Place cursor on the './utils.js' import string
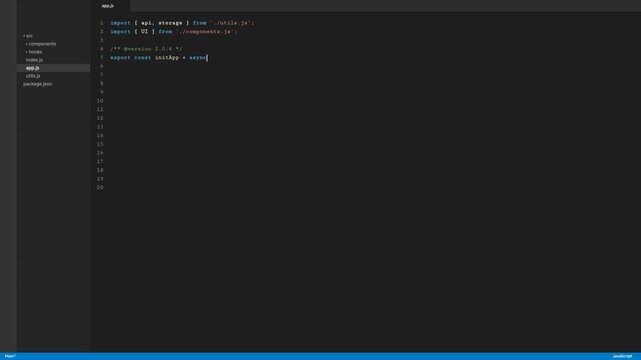The height and width of the screenshot is (360, 641). pos(232,23)
